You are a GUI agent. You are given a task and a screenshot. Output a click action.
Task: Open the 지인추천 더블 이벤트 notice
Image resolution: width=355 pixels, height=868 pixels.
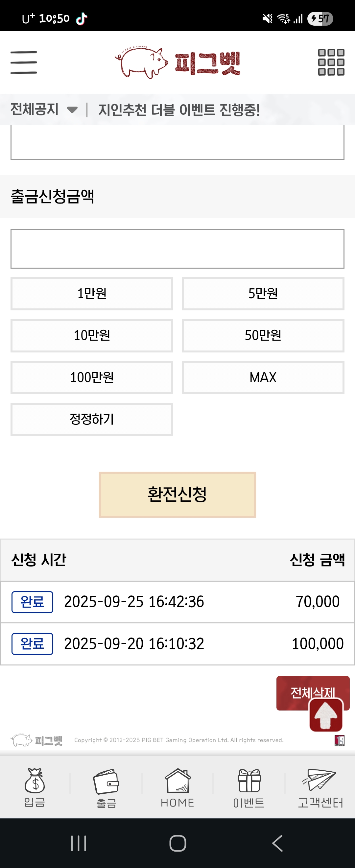(178, 110)
